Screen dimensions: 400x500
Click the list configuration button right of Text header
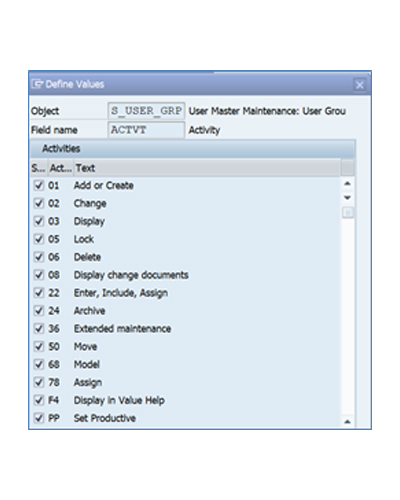(347, 168)
